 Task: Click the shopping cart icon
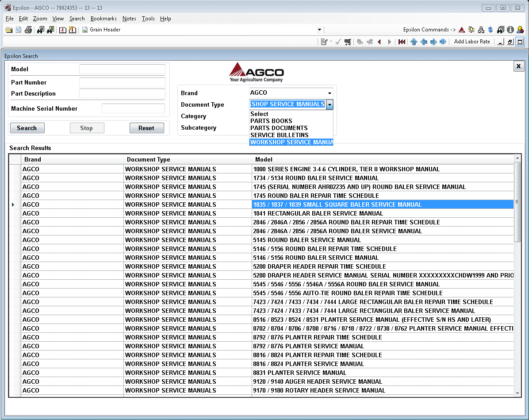[x=348, y=42]
